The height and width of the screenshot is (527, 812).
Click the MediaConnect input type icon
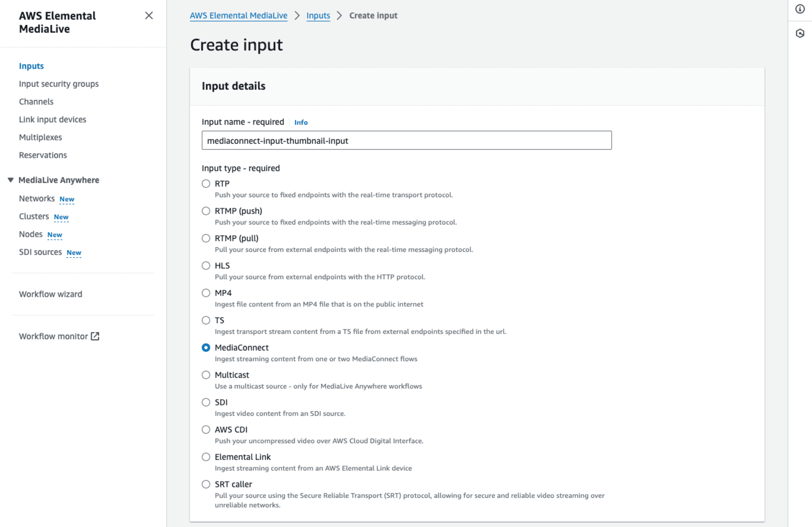[206, 347]
